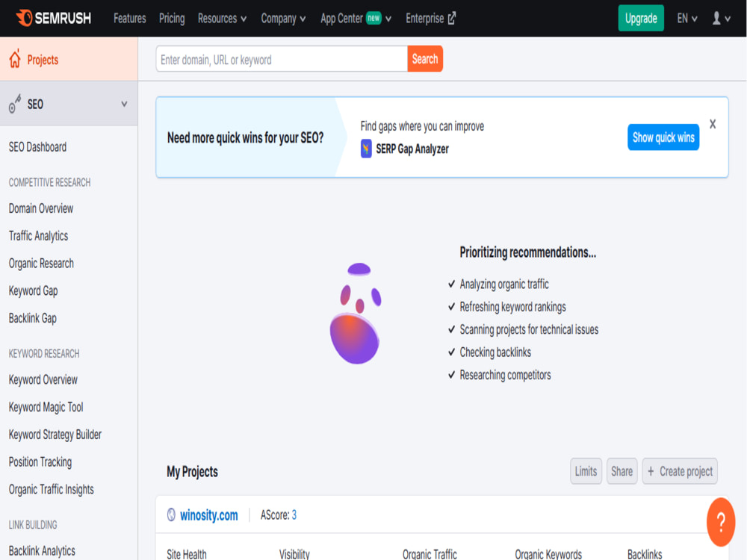
Task: Open Domain Overview
Action: click(41, 208)
